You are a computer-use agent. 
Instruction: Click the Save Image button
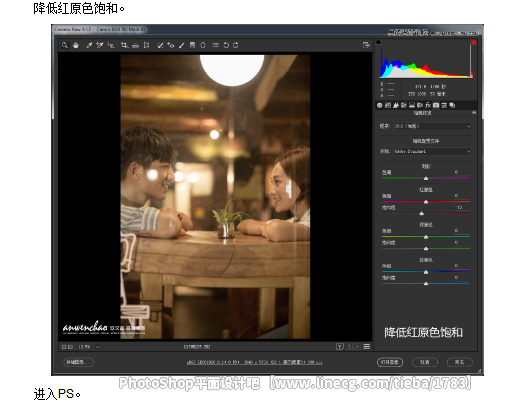click(x=78, y=362)
